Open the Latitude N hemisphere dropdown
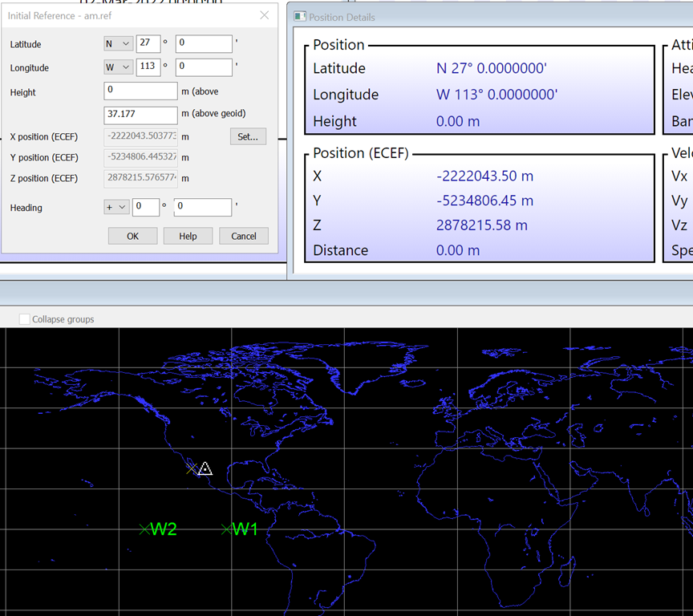The height and width of the screenshot is (616, 693). tap(118, 44)
